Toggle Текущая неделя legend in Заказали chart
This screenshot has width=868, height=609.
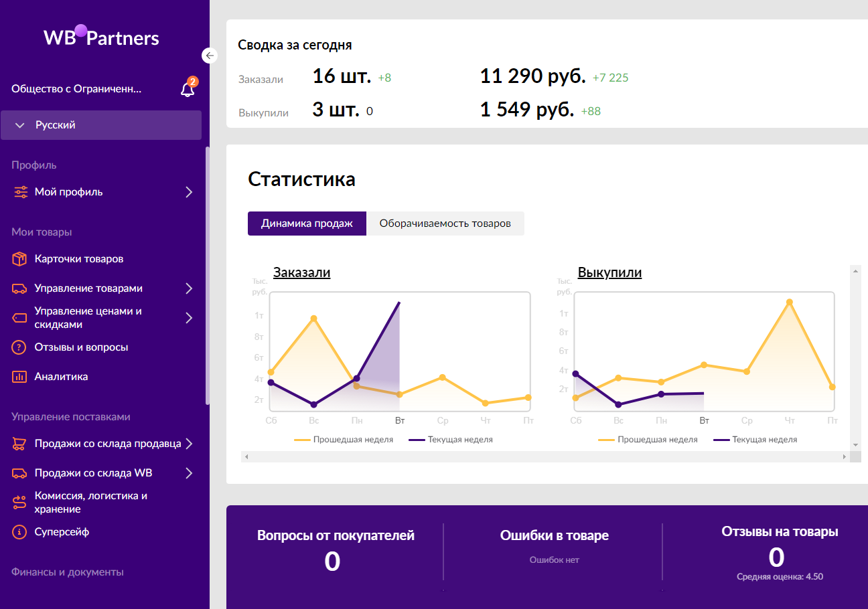tap(451, 440)
